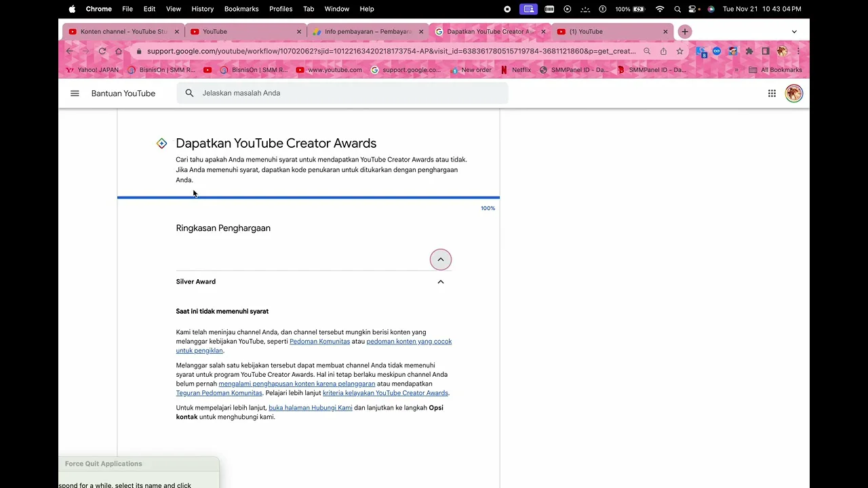Click the browser home icon

pos(119,52)
